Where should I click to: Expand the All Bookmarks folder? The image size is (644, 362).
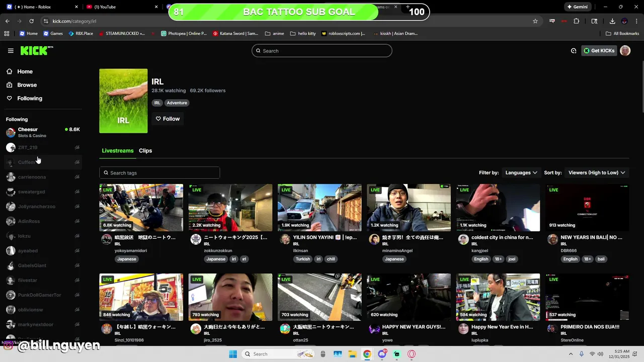pos(622,34)
